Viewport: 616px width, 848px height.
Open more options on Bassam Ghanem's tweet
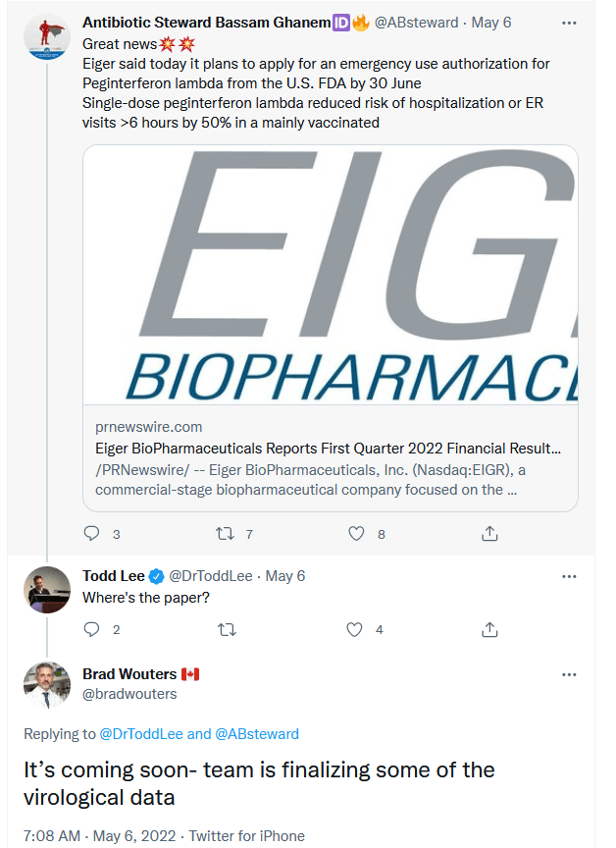tap(569, 22)
